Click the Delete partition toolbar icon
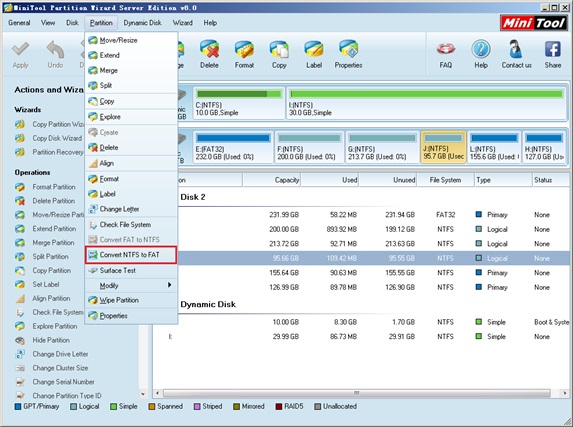The image size is (573, 427). 209,49
